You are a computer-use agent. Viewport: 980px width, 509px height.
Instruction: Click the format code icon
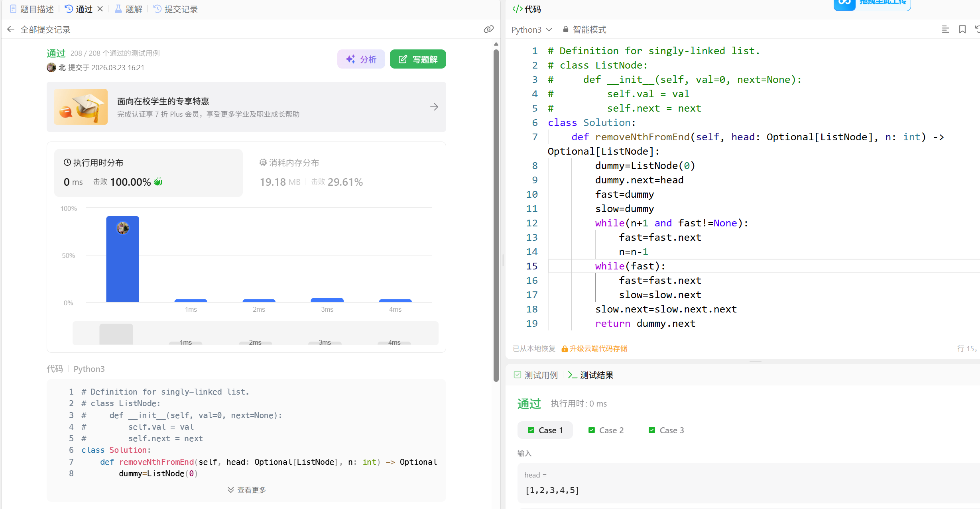pyautogui.click(x=945, y=29)
